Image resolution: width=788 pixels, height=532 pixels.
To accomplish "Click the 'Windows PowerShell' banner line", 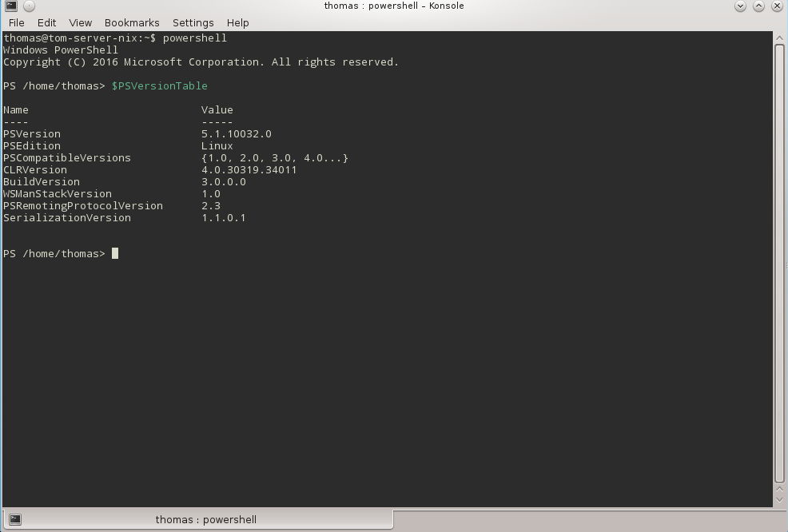I will coord(60,50).
